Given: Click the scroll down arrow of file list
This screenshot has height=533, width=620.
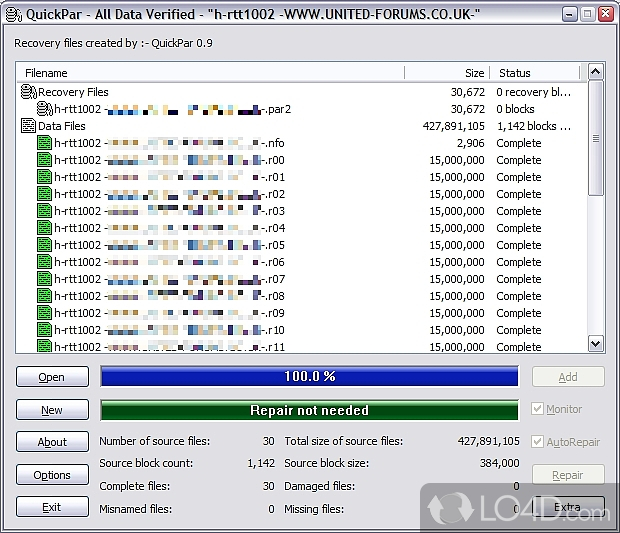Looking at the screenshot, I should 595,343.
